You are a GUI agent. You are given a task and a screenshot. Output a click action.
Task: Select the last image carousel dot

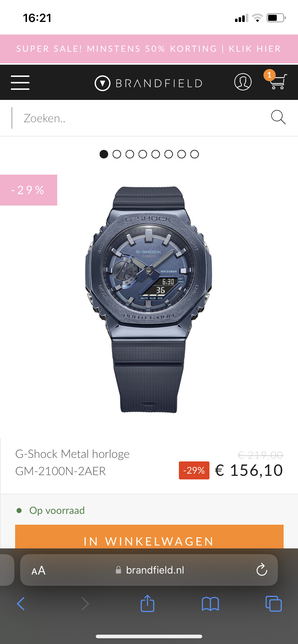coord(194,154)
